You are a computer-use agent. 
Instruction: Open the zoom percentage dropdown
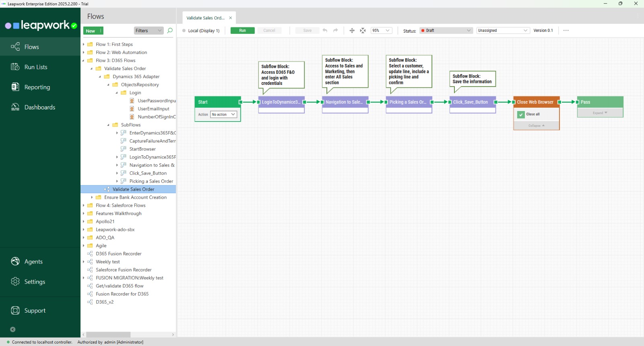382,31
